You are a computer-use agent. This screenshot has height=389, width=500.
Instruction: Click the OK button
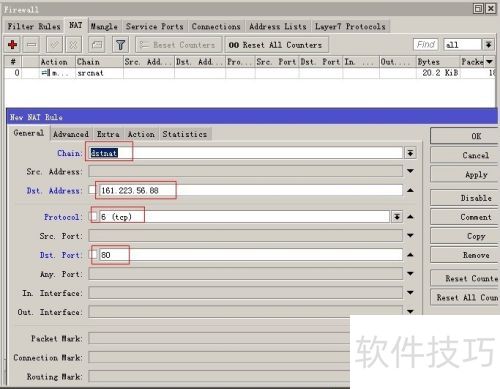[x=465, y=136]
